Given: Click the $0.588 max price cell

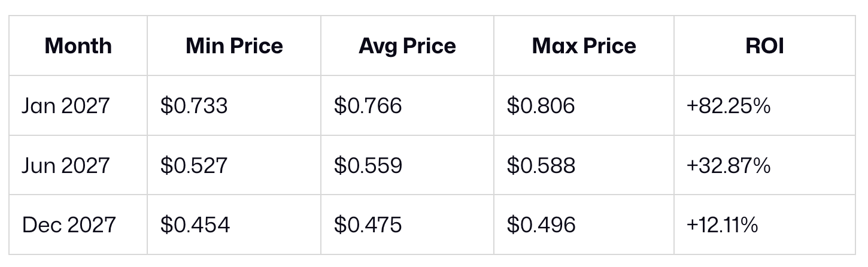Looking at the screenshot, I should pos(541,165).
